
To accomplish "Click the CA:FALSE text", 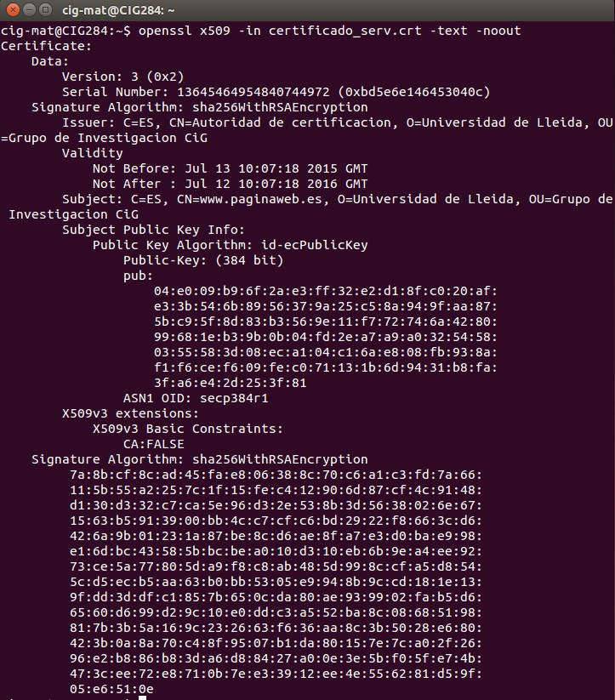I will pos(153,445).
